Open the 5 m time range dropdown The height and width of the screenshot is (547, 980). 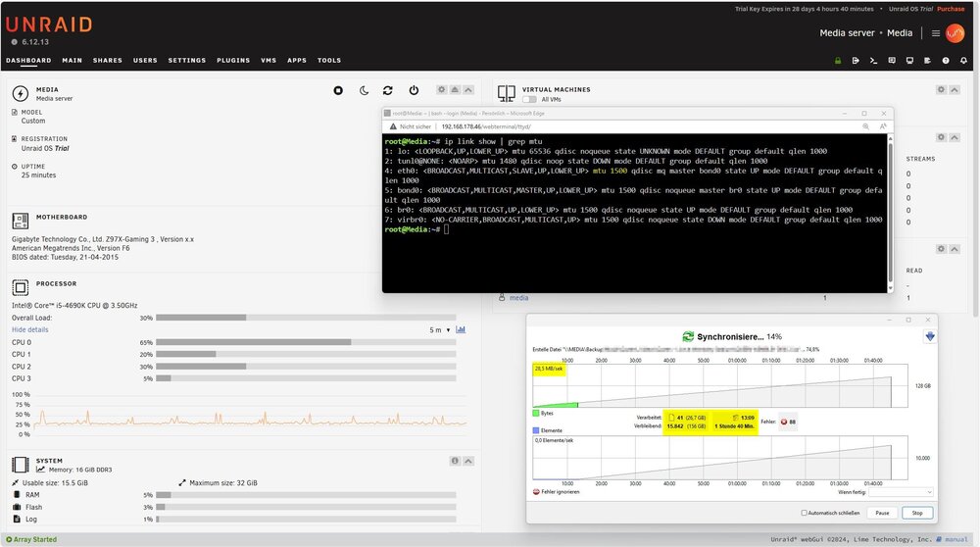440,330
